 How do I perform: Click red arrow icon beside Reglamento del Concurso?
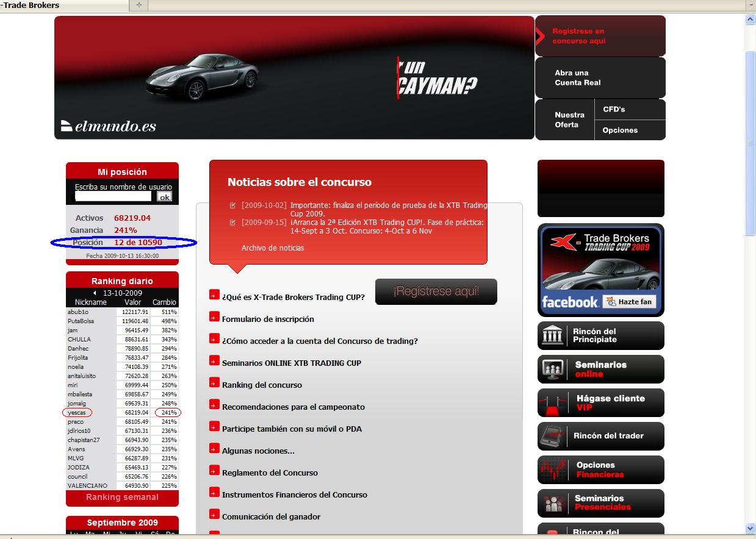(x=214, y=470)
